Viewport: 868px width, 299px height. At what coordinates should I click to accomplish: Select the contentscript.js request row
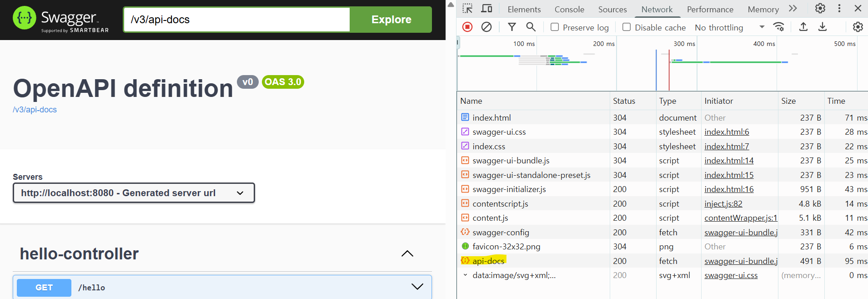point(662,203)
